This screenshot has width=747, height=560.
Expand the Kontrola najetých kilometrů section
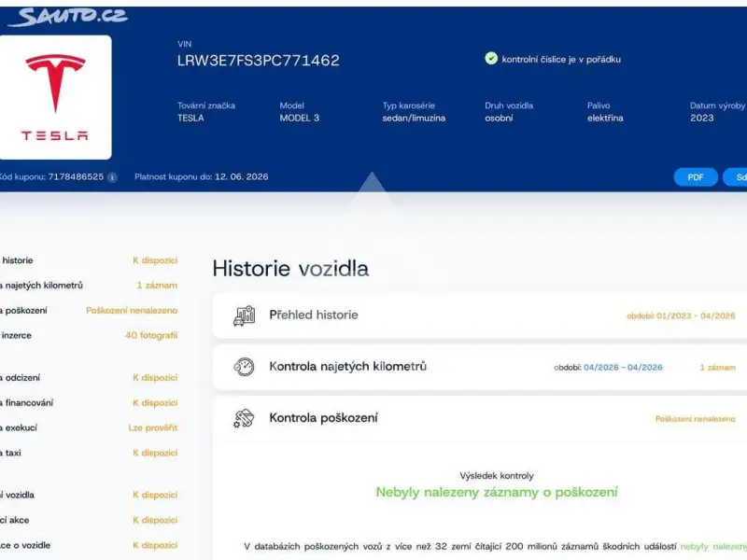point(480,367)
